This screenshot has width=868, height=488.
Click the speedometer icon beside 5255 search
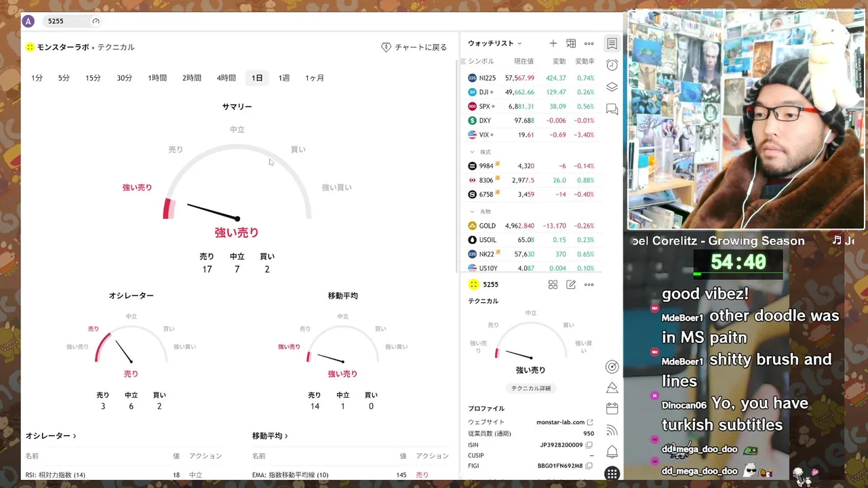96,21
